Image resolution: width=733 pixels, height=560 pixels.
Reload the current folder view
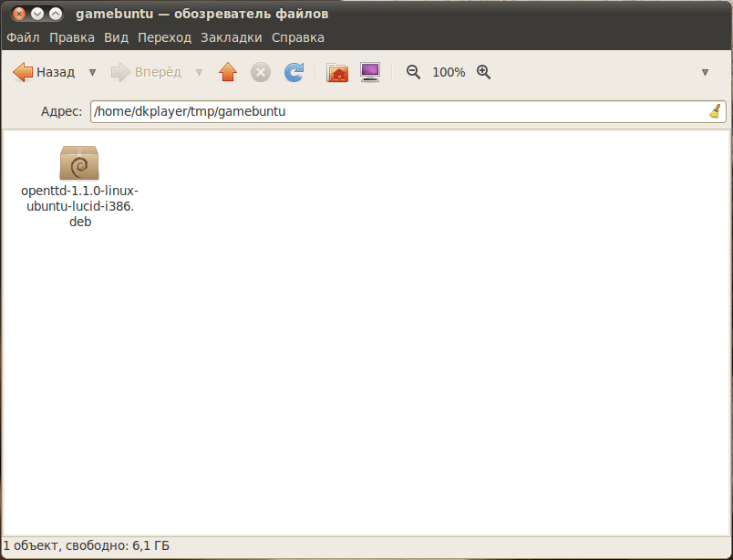coord(294,72)
